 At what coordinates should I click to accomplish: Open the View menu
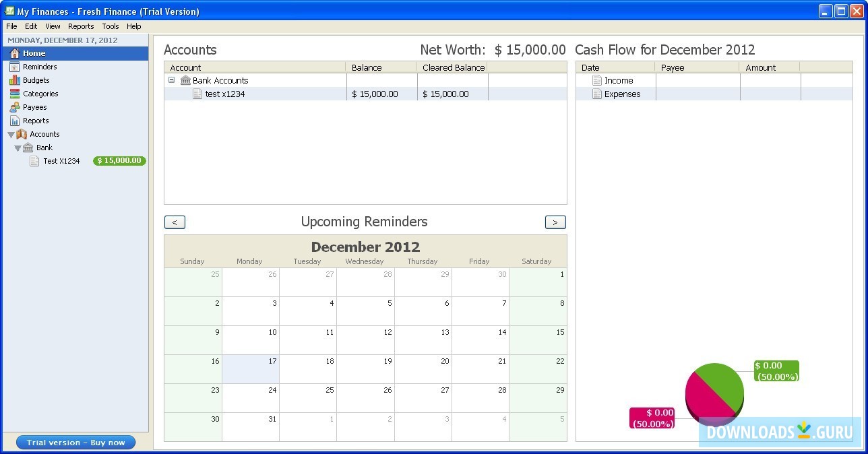click(x=53, y=26)
